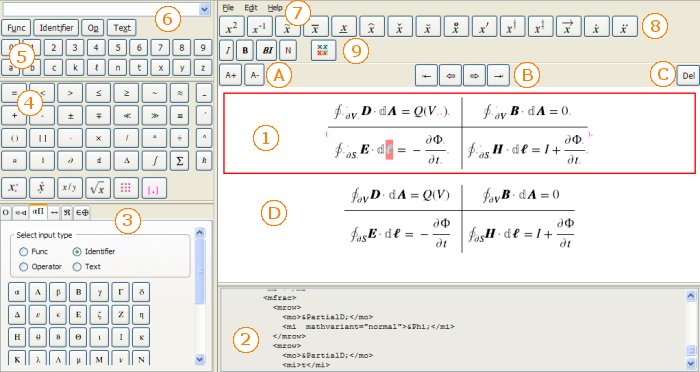This screenshot has width=700, height=372.
Task: Insert a matrix grid template
Action: tap(126, 188)
